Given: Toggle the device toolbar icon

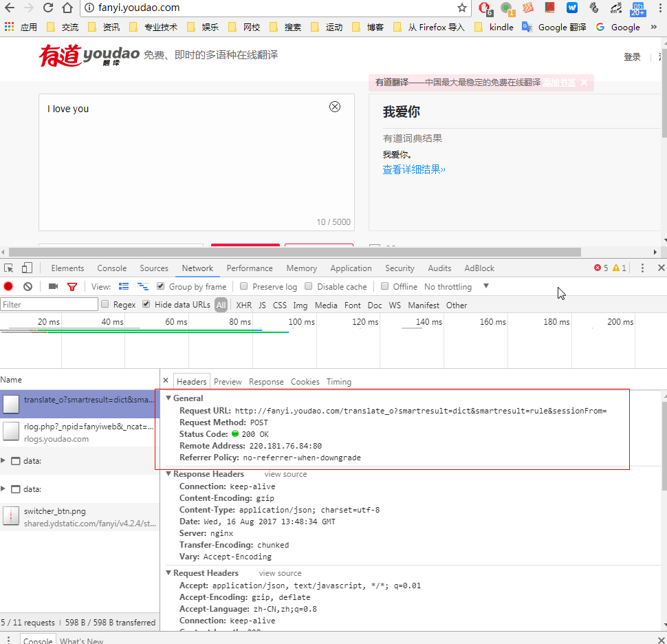Looking at the screenshot, I should tap(27, 268).
